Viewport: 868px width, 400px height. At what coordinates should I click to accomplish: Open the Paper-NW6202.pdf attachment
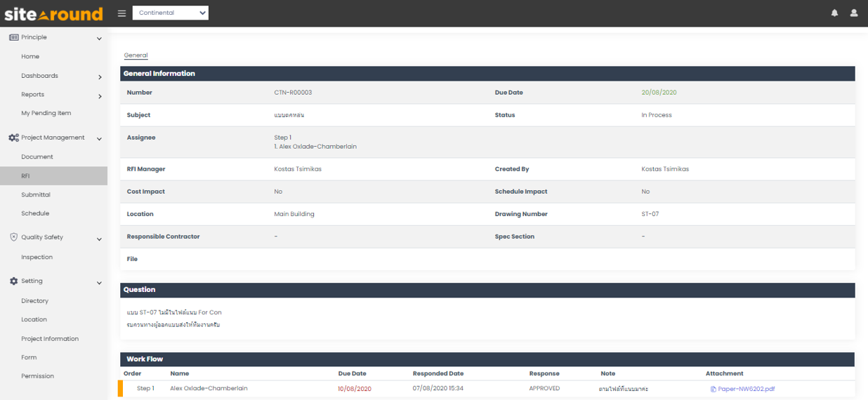(x=746, y=389)
